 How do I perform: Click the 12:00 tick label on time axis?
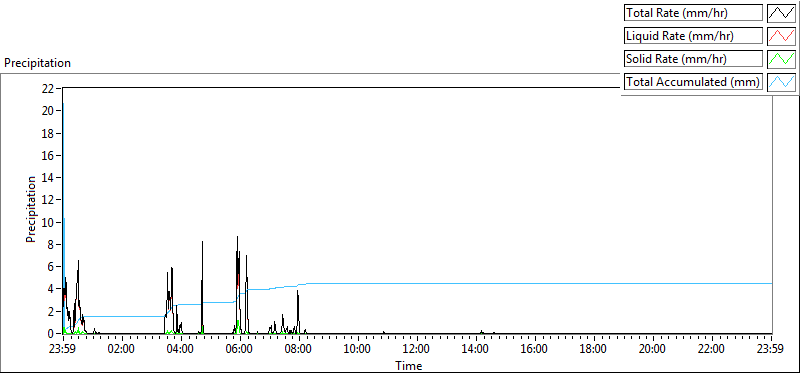click(x=417, y=350)
